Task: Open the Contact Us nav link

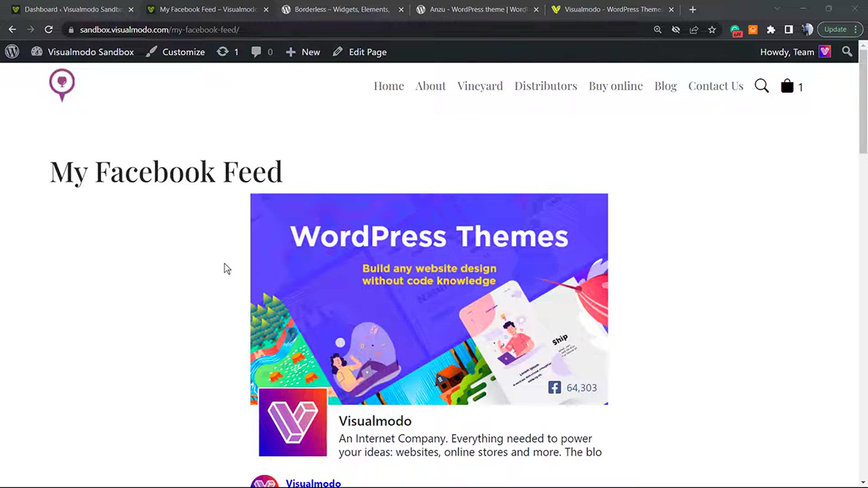Action: pyautogui.click(x=716, y=86)
